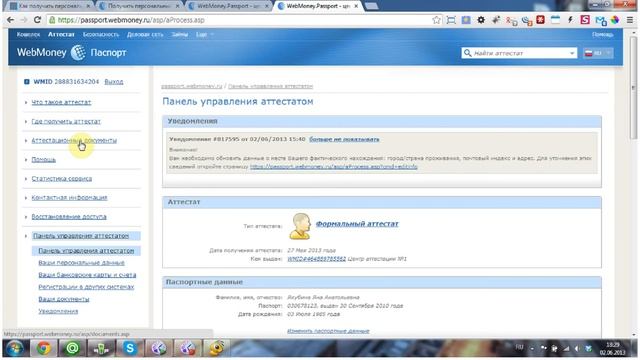This screenshot has width=640, height=360.
Task: Open the Chrome hamburger menu
Action: pos(630,20)
